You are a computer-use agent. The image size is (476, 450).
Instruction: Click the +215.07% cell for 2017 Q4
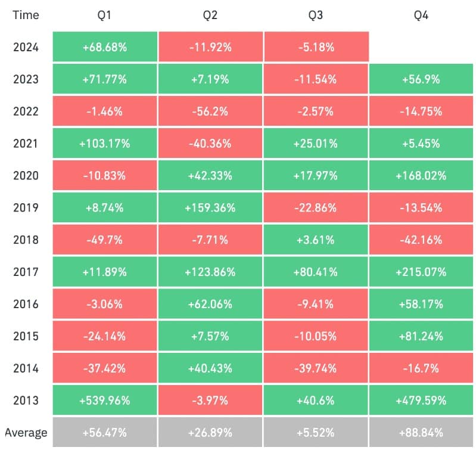(421, 272)
